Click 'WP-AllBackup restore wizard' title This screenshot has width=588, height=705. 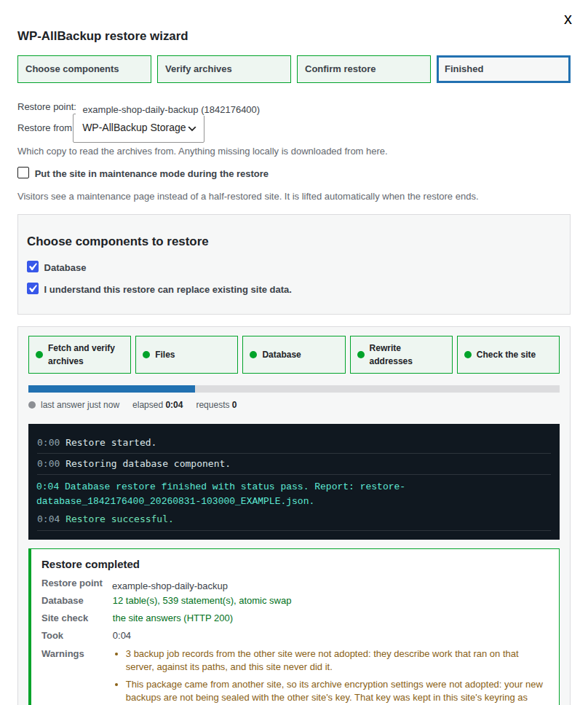pos(103,36)
